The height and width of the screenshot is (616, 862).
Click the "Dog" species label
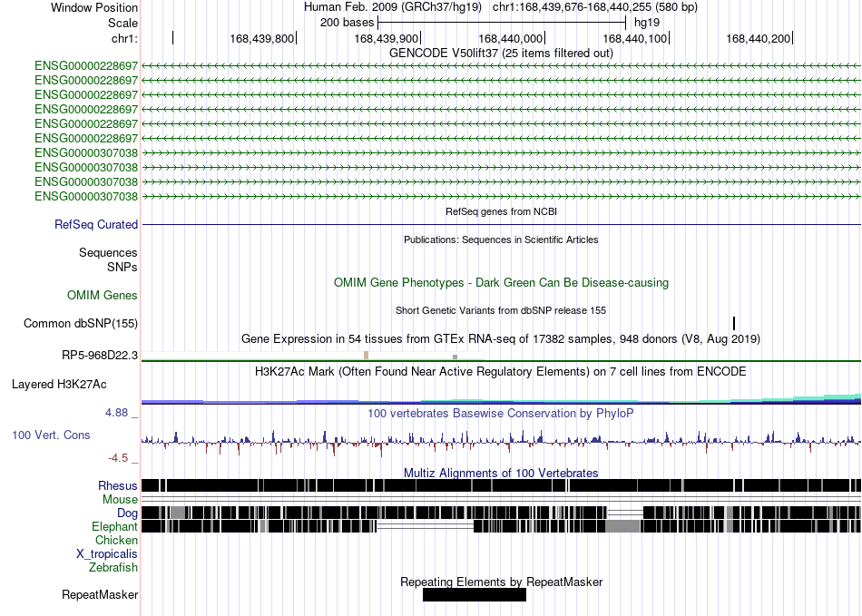[x=127, y=513]
